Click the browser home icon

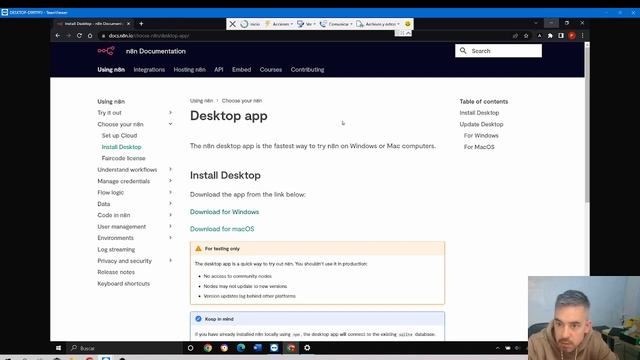click(x=90, y=36)
